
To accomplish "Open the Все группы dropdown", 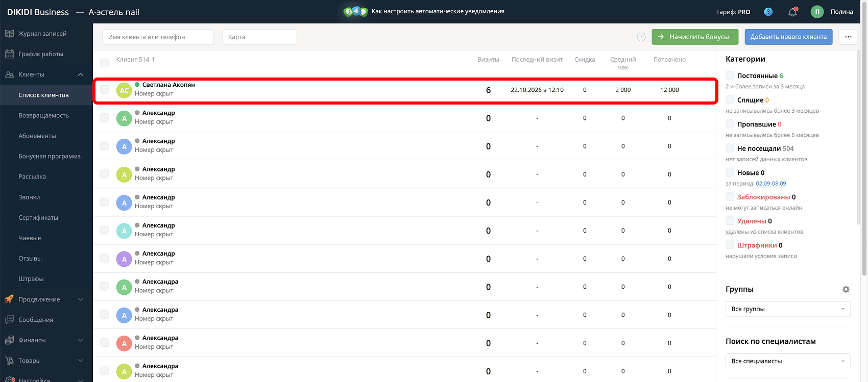I will (788, 309).
